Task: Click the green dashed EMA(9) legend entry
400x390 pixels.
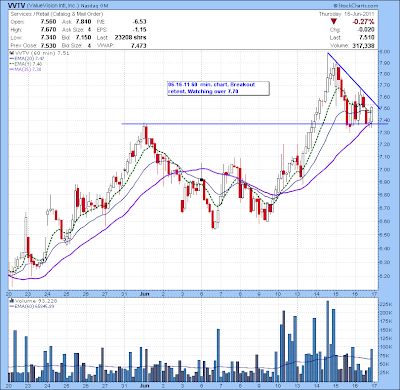Action: pos(26,64)
